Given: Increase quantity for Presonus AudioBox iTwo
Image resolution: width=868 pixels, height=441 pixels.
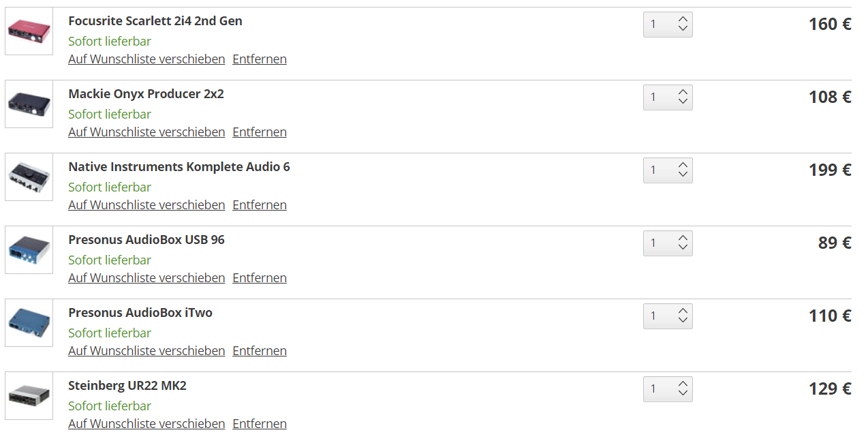Looking at the screenshot, I should pyautogui.click(x=683, y=311).
